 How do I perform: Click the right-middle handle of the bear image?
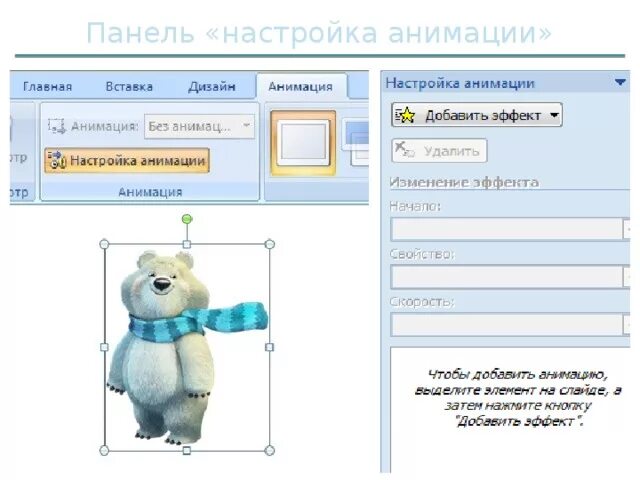[269, 347]
